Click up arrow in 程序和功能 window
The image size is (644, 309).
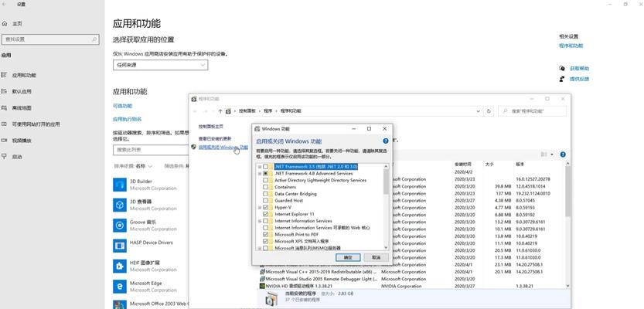220,111
